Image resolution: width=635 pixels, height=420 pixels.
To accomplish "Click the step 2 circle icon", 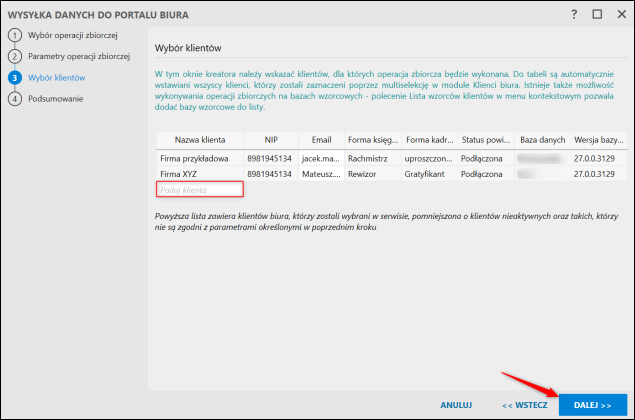I will 15,56.
